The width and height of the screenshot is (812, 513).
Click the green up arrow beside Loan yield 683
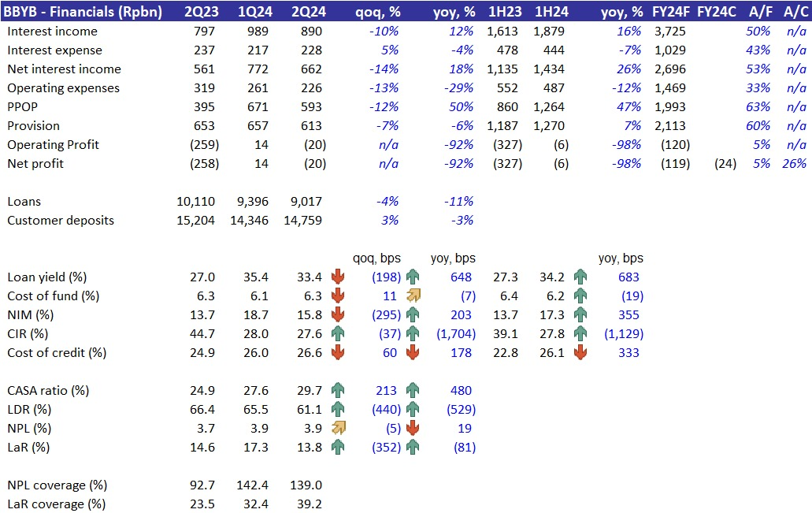click(580, 277)
